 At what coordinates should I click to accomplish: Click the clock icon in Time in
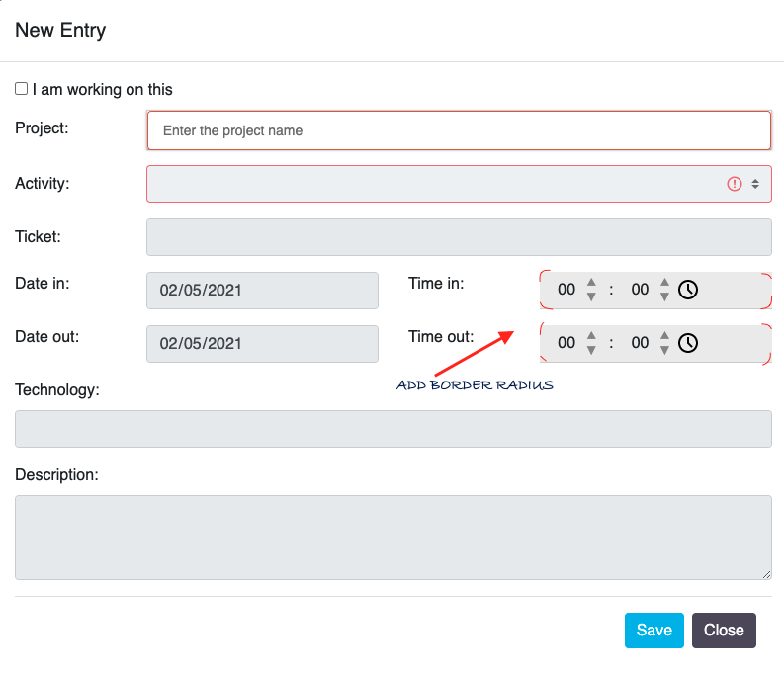click(x=688, y=290)
